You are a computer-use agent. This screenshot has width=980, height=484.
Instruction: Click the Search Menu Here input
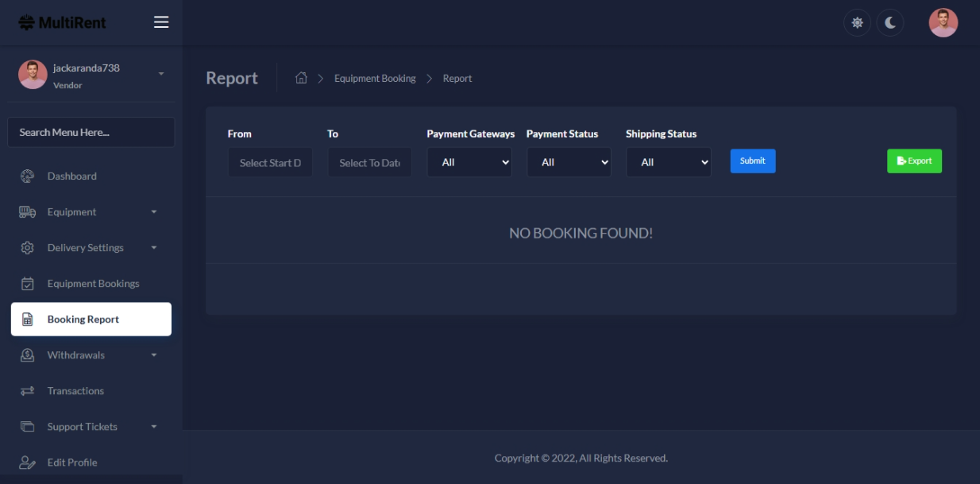pos(91,133)
